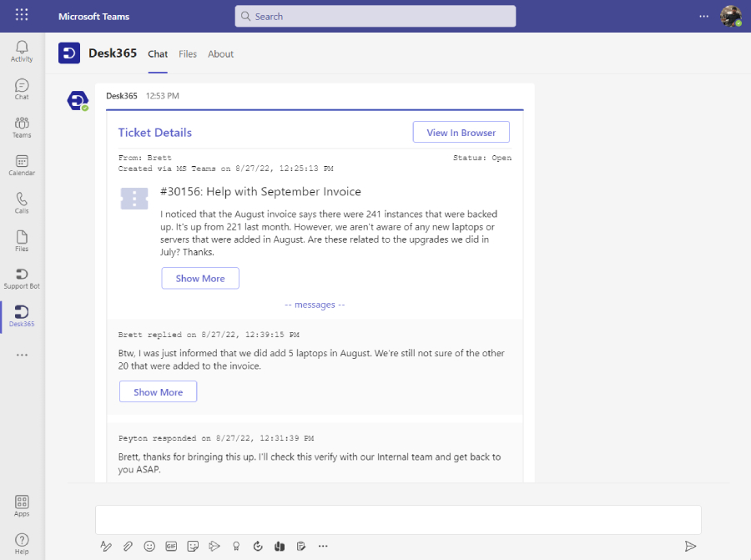This screenshot has width=751, height=560.
Task: Click the 'Status: Open' text
Action: click(482, 158)
